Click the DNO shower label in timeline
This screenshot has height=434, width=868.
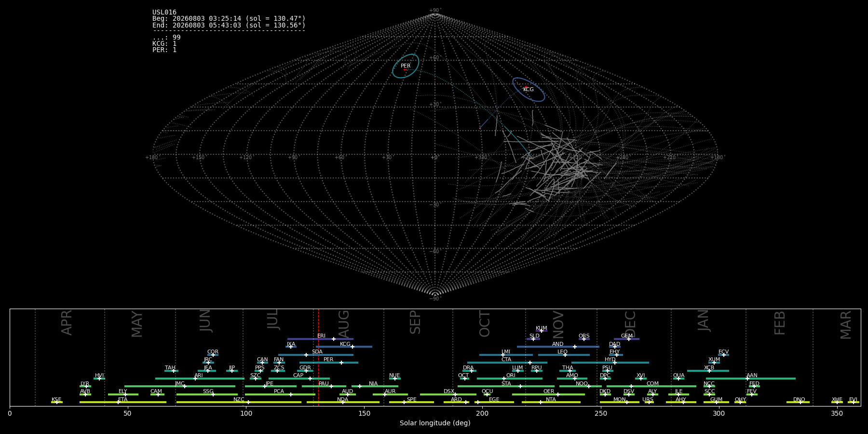pyautogui.click(x=799, y=400)
